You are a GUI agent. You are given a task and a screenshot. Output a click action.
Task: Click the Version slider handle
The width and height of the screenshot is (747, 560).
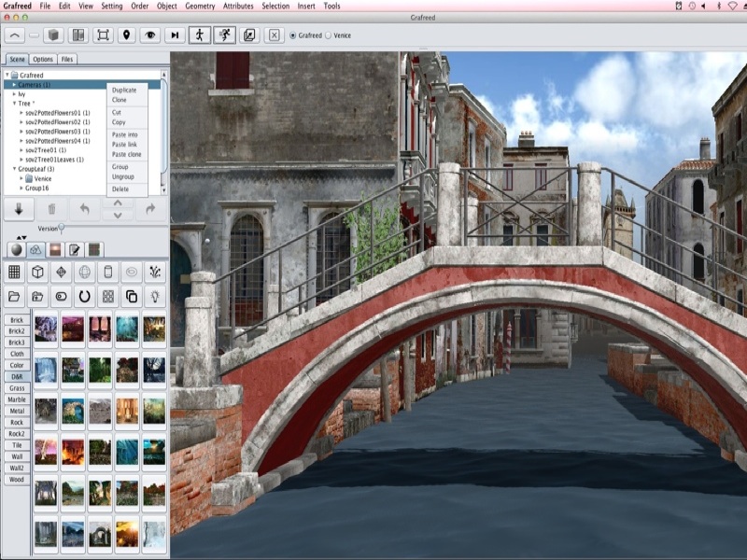[62, 228]
